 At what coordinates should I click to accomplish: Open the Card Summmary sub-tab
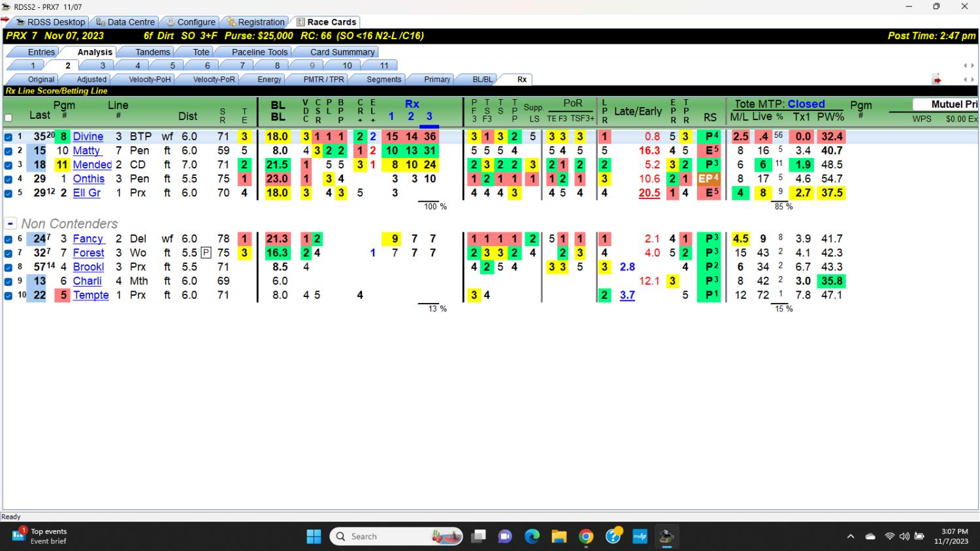(x=342, y=52)
